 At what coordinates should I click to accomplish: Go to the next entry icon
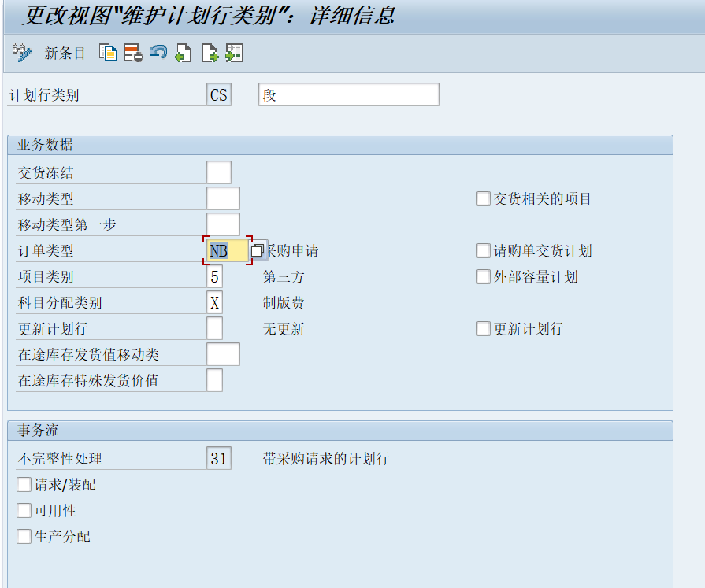pyautogui.click(x=210, y=53)
